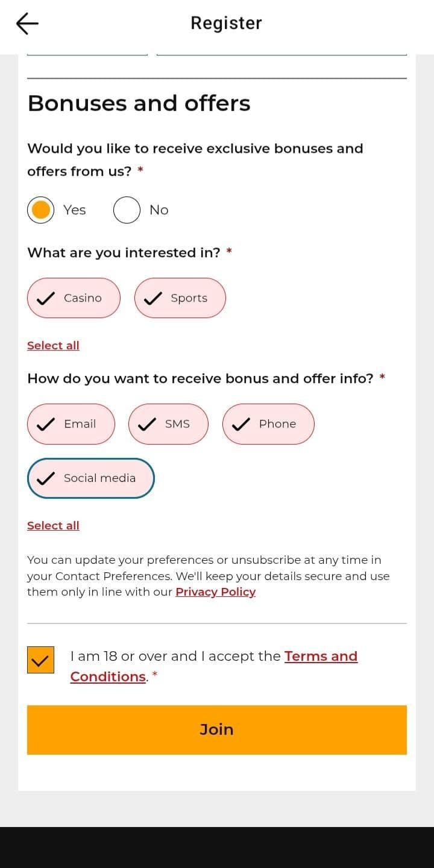This screenshot has width=434, height=868.
Task: Click the 'How do you want to receive' question
Action: coord(200,379)
